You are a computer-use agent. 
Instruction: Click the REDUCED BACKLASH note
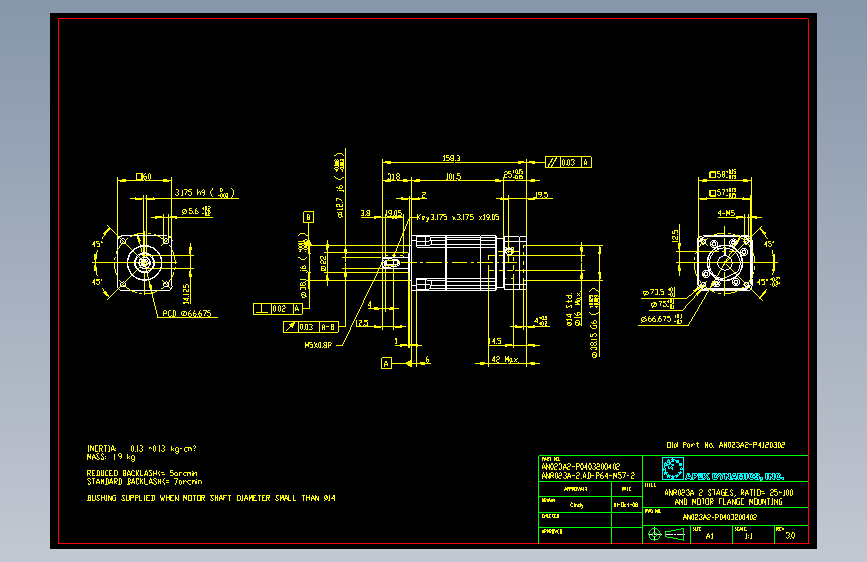[142, 473]
